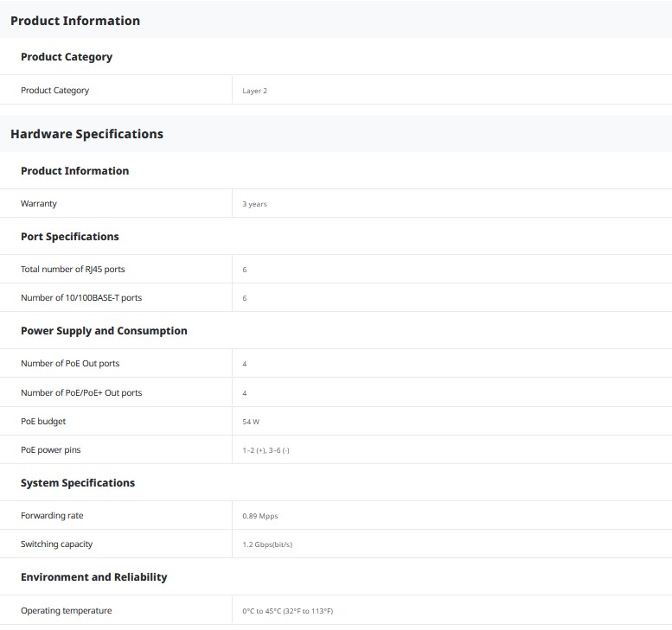
Task: Select the "1.2 Gbps(bit/s)" switching capacity value
Action: pos(267,545)
